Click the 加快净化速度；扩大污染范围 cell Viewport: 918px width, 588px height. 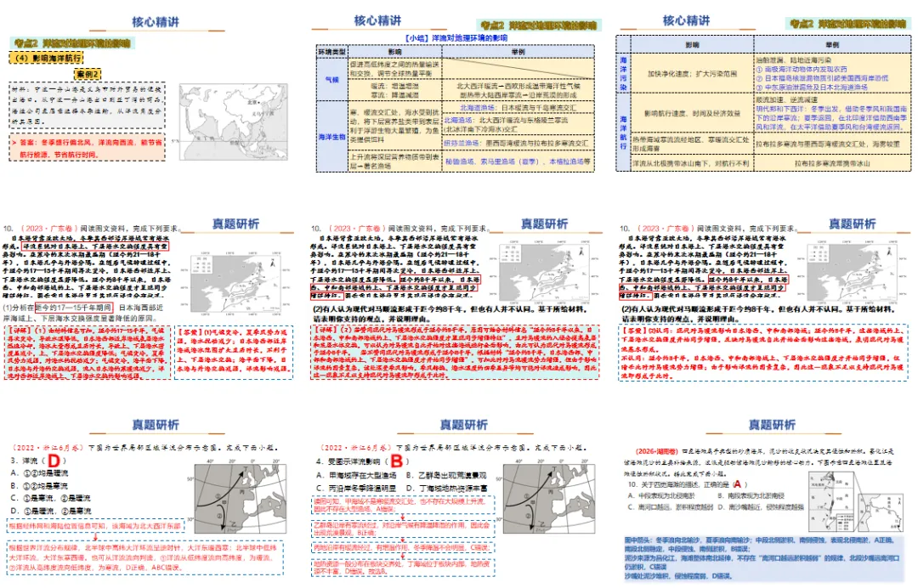tap(692, 74)
